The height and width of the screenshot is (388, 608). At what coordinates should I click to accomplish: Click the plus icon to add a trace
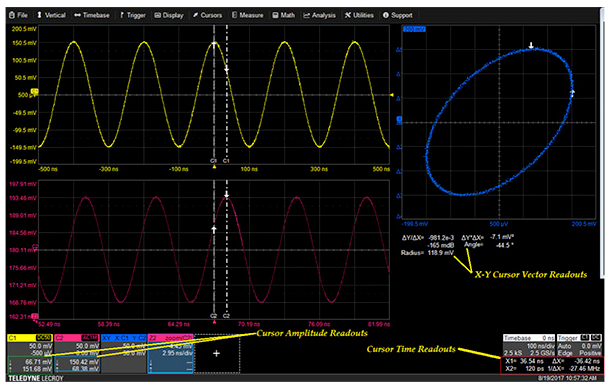click(217, 353)
